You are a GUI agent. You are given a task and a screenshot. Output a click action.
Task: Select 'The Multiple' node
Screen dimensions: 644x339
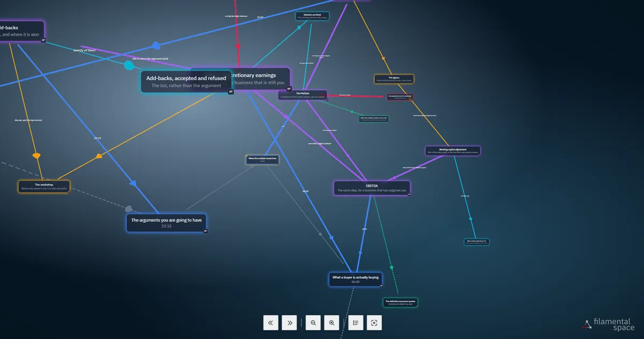coord(302,95)
